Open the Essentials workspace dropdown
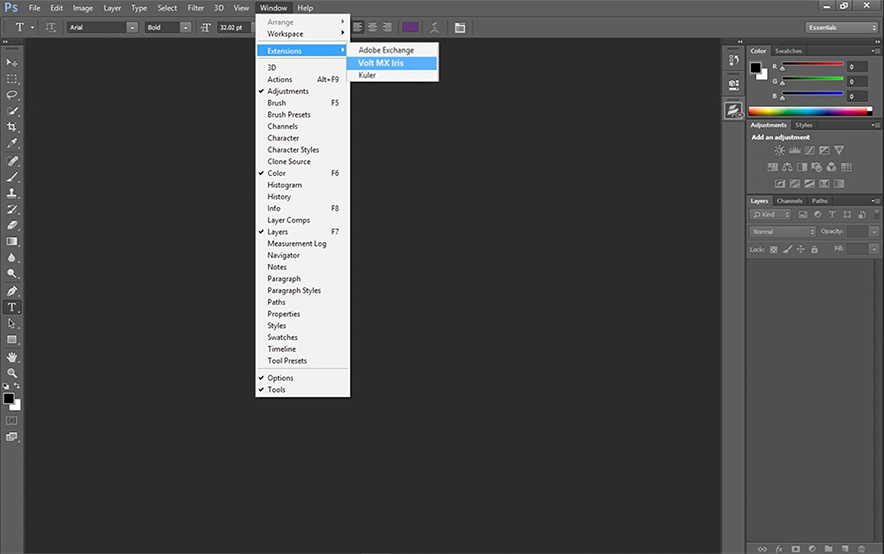Viewport: 884px width, 554px height. [x=842, y=27]
